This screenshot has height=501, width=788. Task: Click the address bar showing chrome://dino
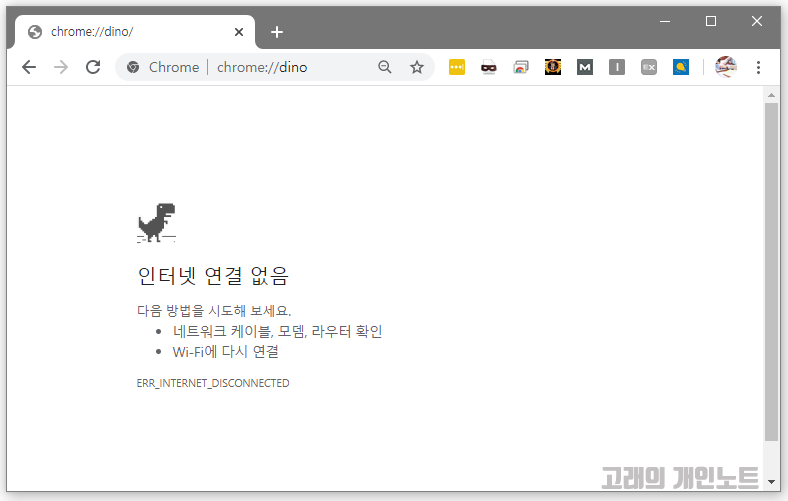[274, 67]
